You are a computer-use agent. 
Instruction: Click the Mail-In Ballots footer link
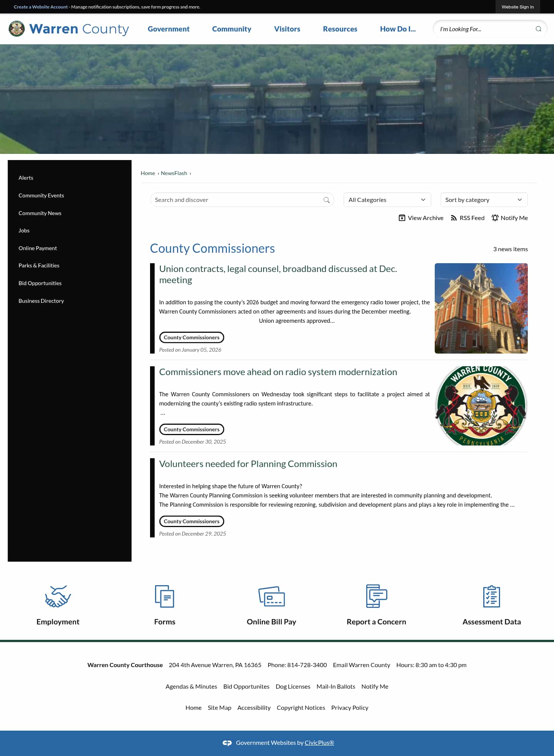point(336,686)
